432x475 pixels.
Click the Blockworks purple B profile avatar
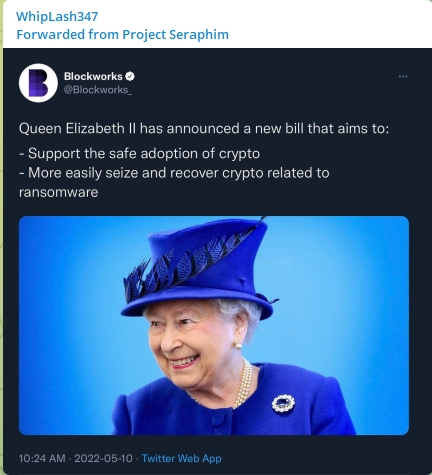click(x=38, y=83)
